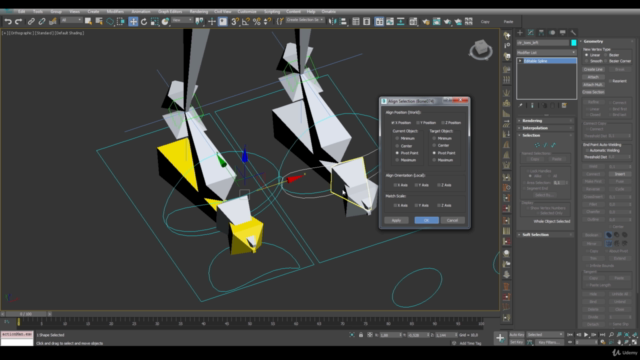Open the Group menu
640x360 pixels.
pos(56,11)
